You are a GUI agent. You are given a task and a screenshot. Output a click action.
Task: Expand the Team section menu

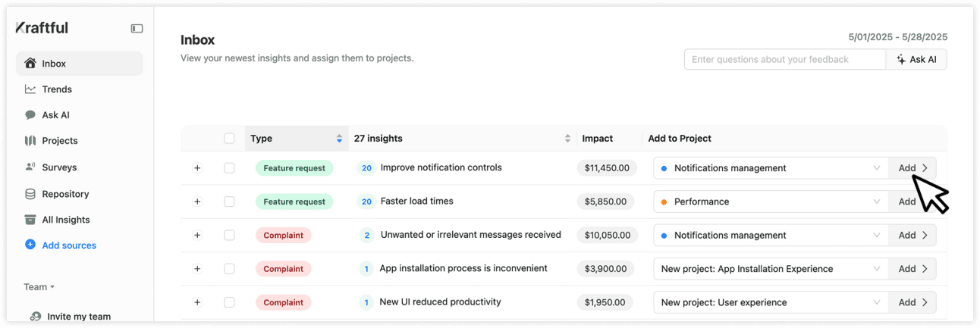[x=39, y=287]
